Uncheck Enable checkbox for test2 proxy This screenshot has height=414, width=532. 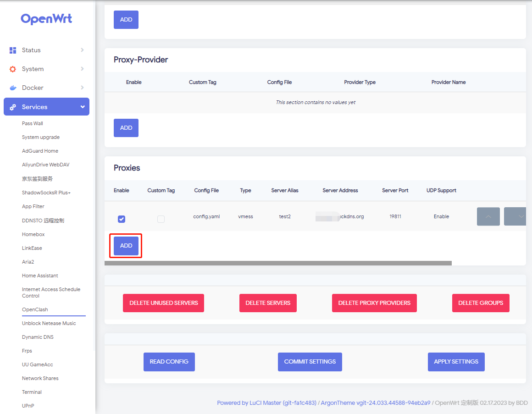tap(122, 219)
